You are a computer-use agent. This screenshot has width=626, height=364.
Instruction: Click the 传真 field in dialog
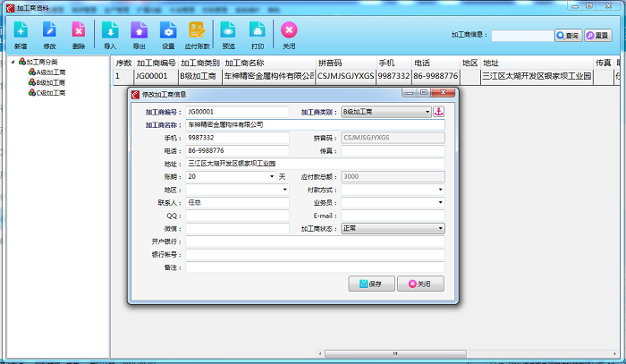(393, 150)
